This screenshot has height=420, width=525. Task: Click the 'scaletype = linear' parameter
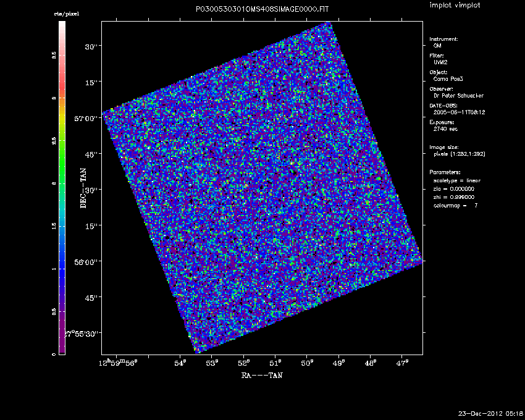click(x=456, y=180)
